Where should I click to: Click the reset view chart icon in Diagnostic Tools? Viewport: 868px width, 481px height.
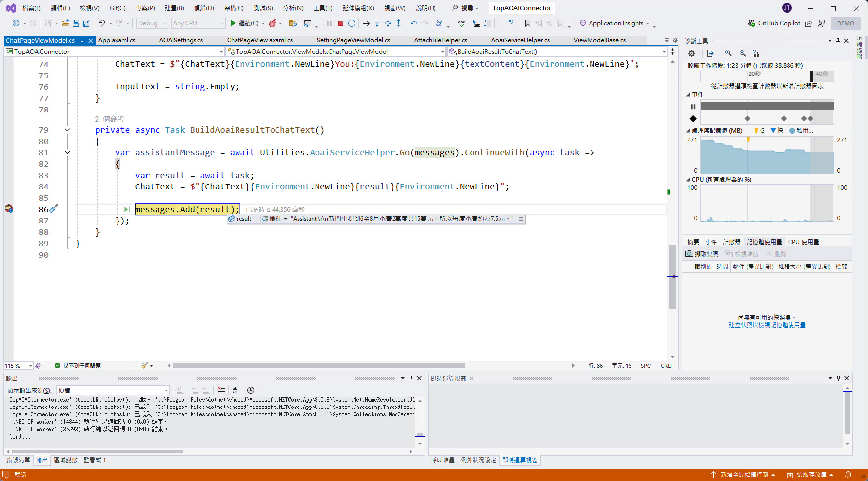click(x=756, y=53)
